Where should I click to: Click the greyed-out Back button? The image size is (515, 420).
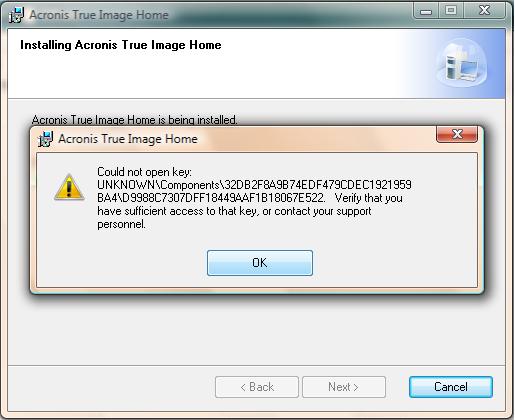click(x=257, y=387)
